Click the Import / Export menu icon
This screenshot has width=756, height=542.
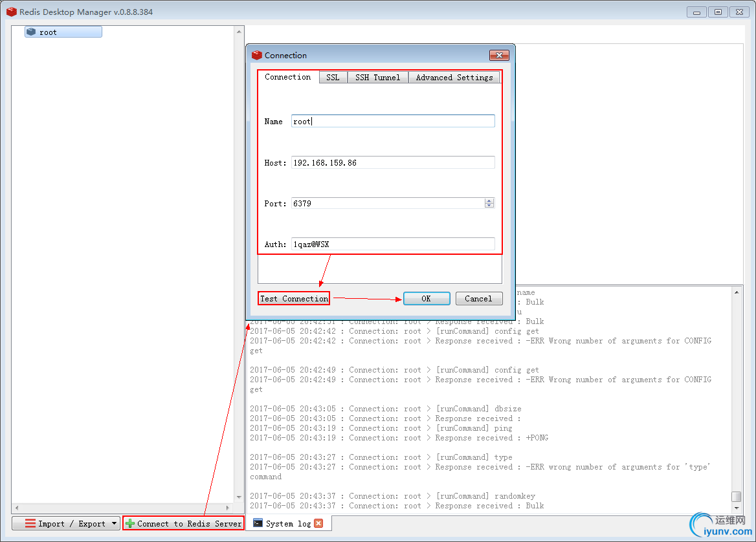(30, 524)
